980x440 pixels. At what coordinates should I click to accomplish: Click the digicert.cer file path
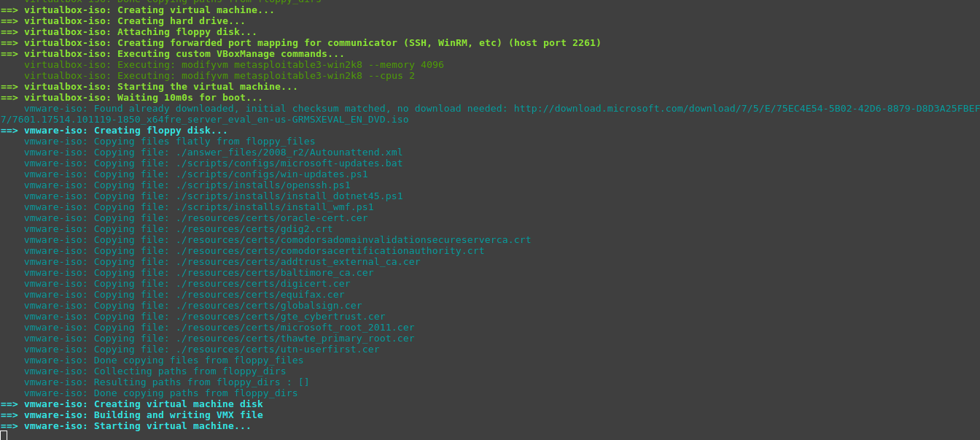click(262, 284)
